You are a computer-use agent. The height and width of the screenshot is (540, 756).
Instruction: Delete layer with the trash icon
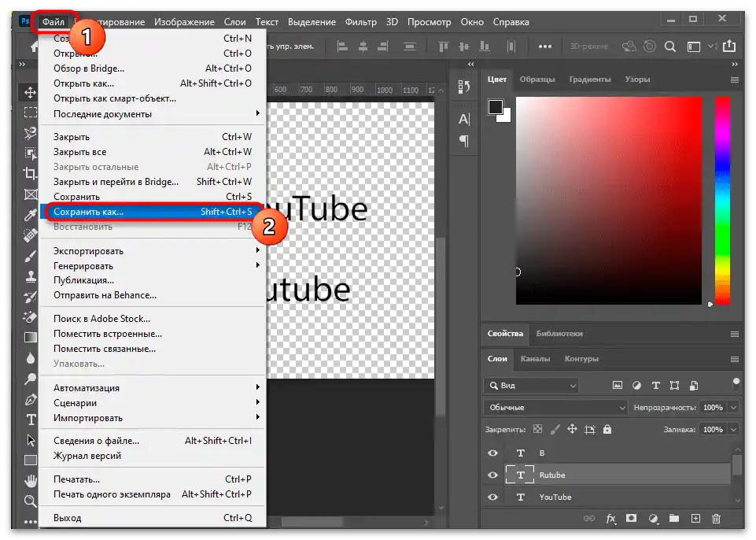pos(717,518)
